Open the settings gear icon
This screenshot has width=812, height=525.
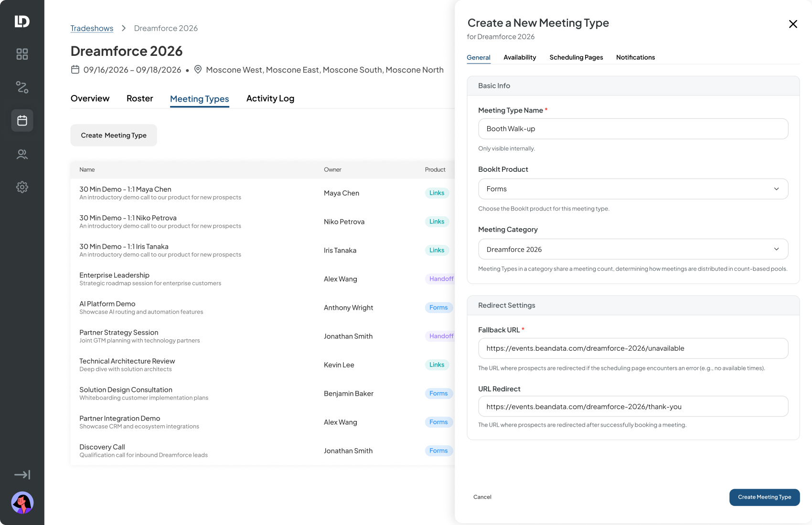[x=22, y=187]
